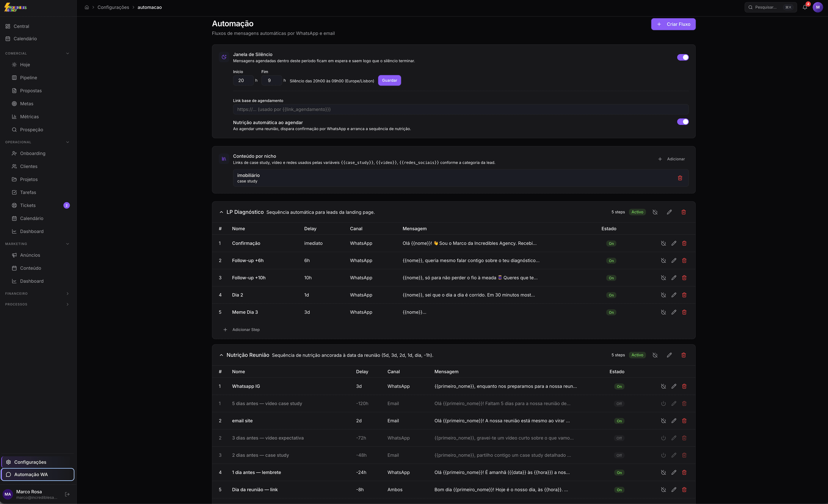Click the Incredibles Agency logo
The width and height of the screenshot is (828, 504).
(x=16, y=7)
